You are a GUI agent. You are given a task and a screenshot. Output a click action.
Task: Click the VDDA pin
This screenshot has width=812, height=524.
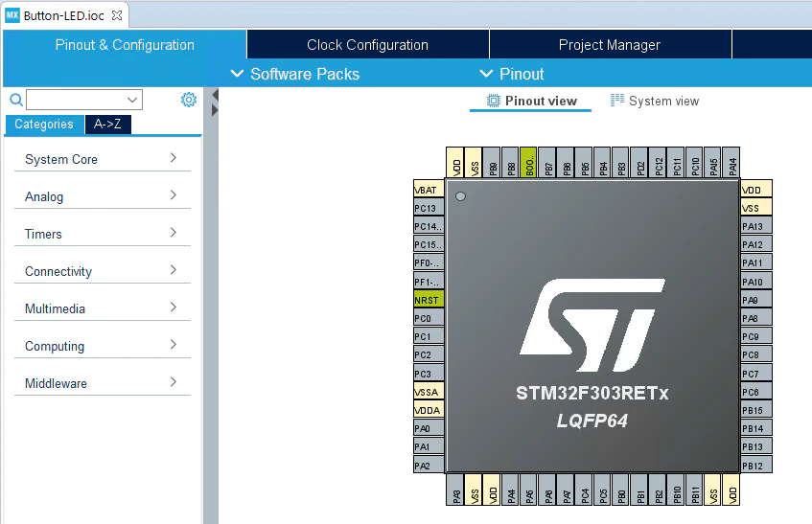click(429, 410)
